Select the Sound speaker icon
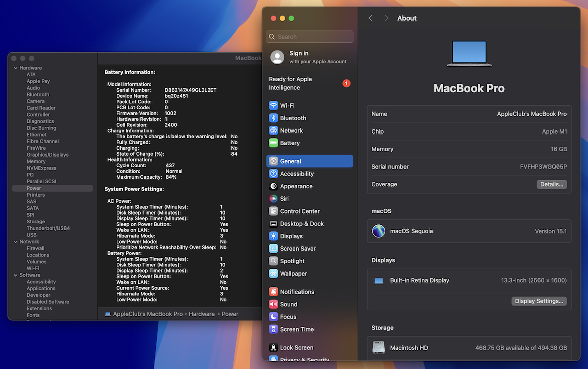Viewport: 588px width, 369px height. pyautogui.click(x=273, y=304)
